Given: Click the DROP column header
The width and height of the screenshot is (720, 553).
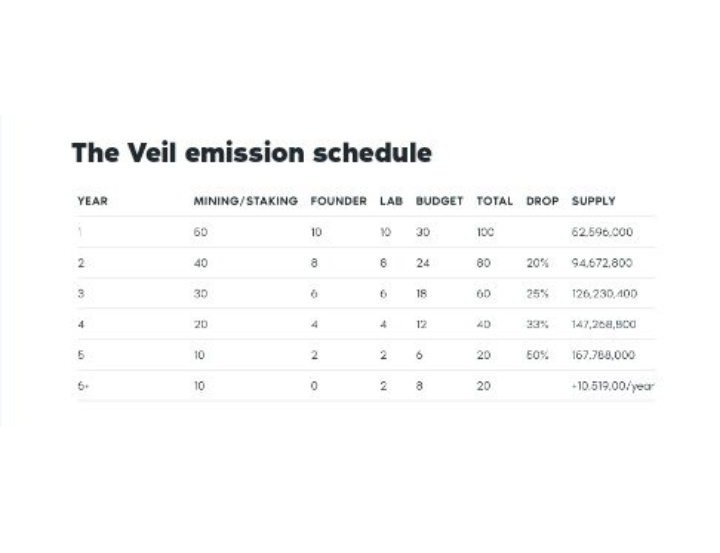Looking at the screenshot, I should pyautogui.click(x=542, y=201).
